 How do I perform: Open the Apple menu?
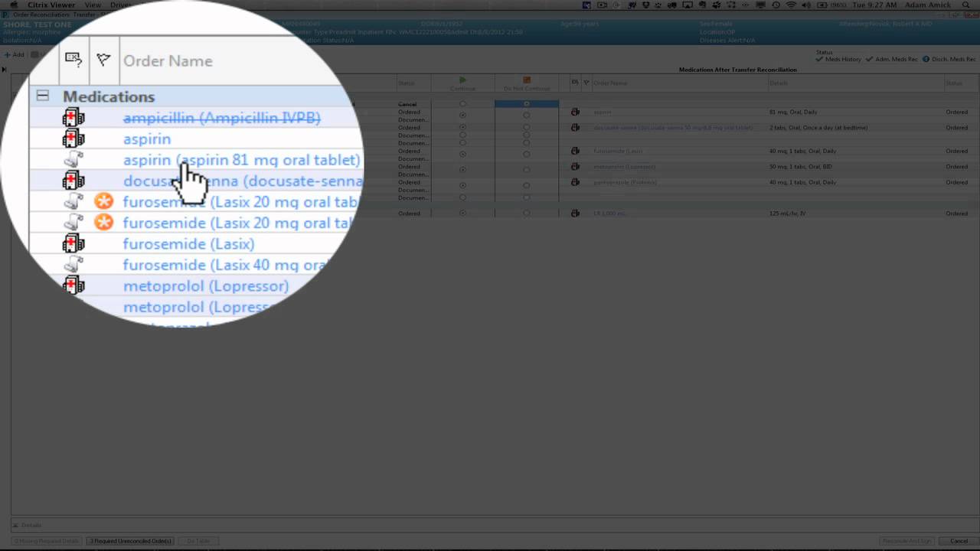coord(13,5)
